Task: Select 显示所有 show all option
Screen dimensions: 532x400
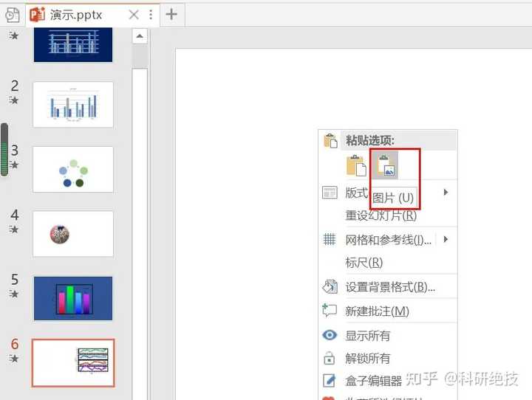Action: [368, 336]
